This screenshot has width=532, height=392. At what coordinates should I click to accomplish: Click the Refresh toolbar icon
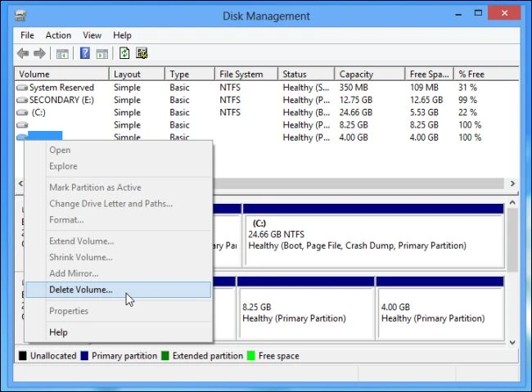coord(124,54)
